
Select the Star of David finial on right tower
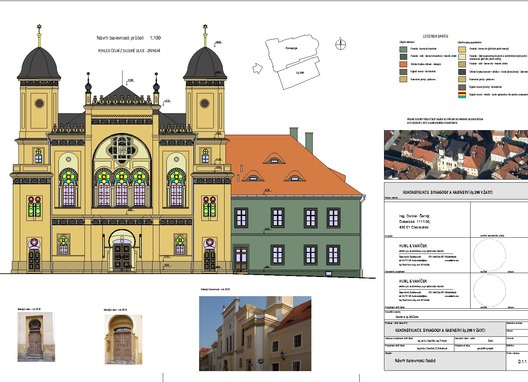coord(205,27)
